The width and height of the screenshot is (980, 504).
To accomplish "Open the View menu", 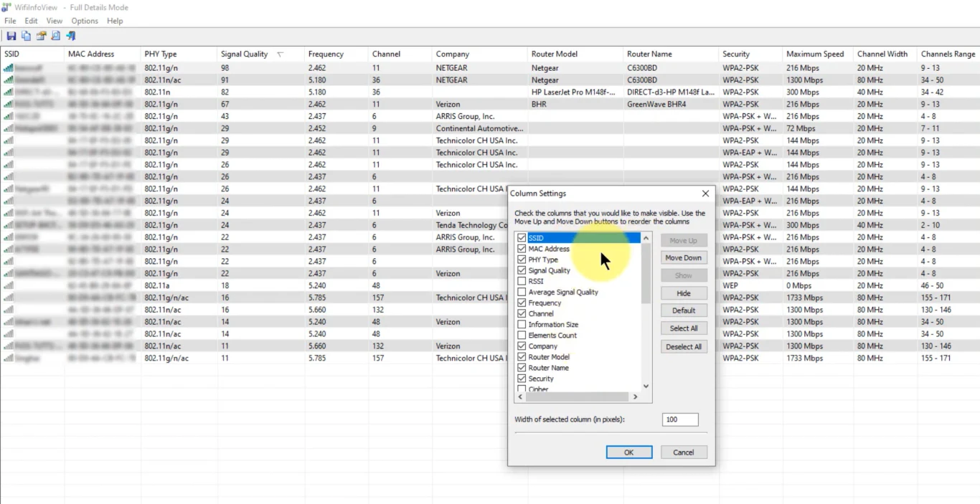I will pos(54,21).
